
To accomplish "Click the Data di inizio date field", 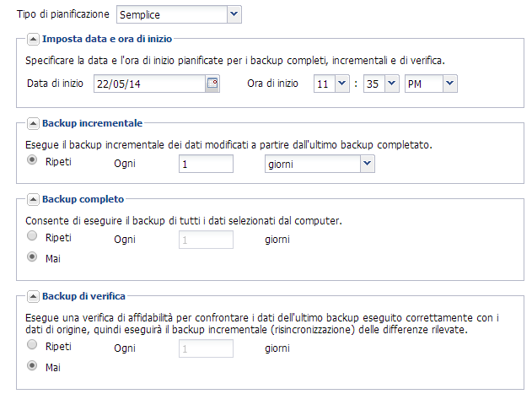I will coord(148,84).
